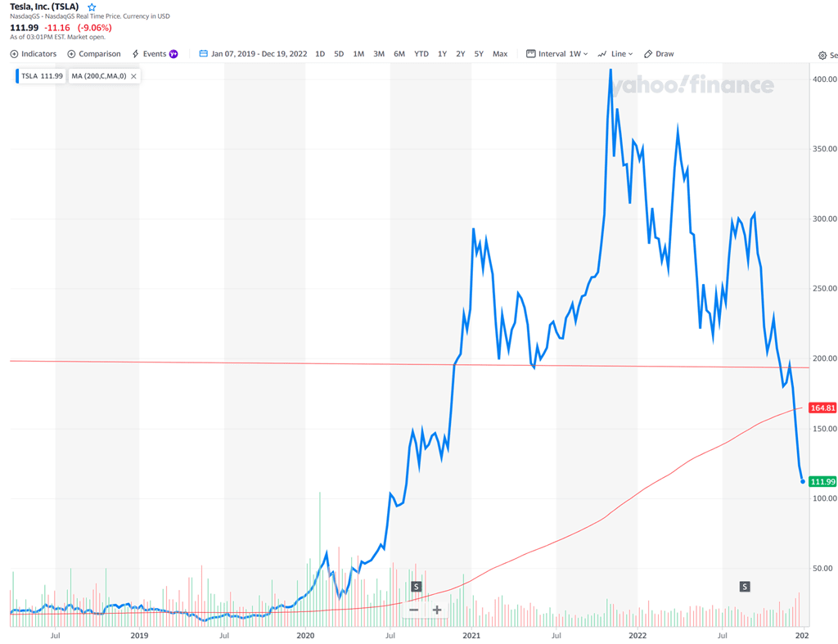Open chart settings gear
The height and width of the screenshot is (644, 838).
point(822,56)
